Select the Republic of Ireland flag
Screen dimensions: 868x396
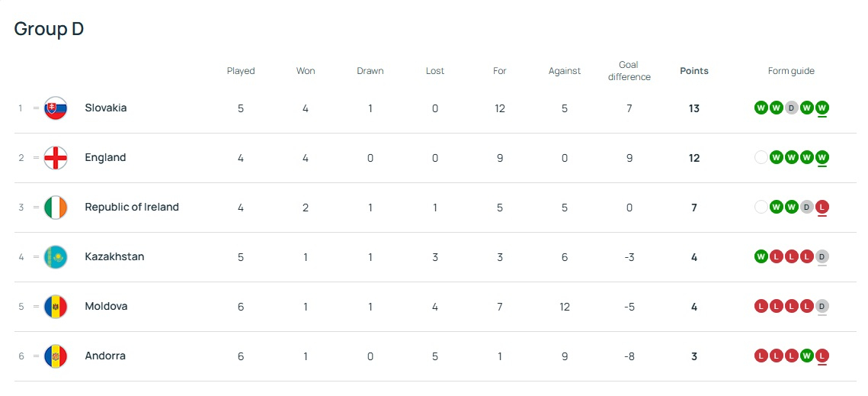tap(56, 208)
